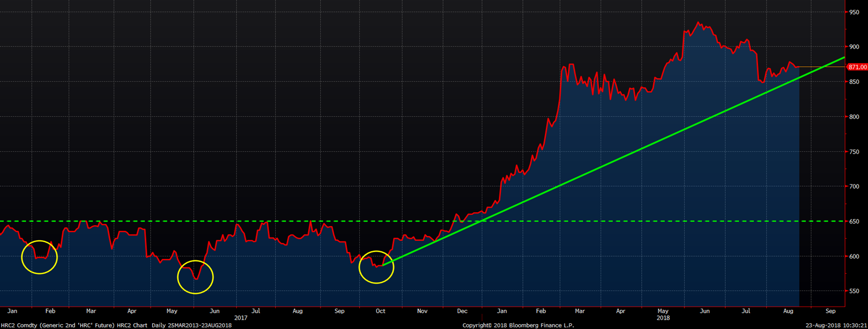Click the Bloomberg Finance copyright notice
The height and width of the screenshot is (329, 868).
518,325
